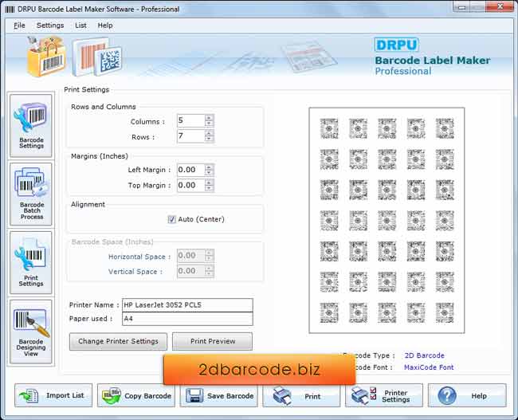
Task: Decrease the Left Margin value
Action: coord(209,173)
